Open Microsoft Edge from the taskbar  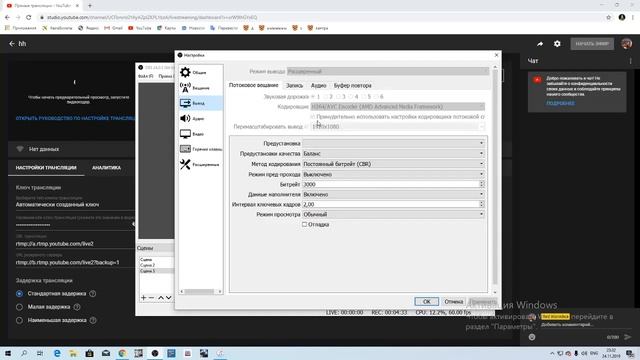tap(57, 353)
